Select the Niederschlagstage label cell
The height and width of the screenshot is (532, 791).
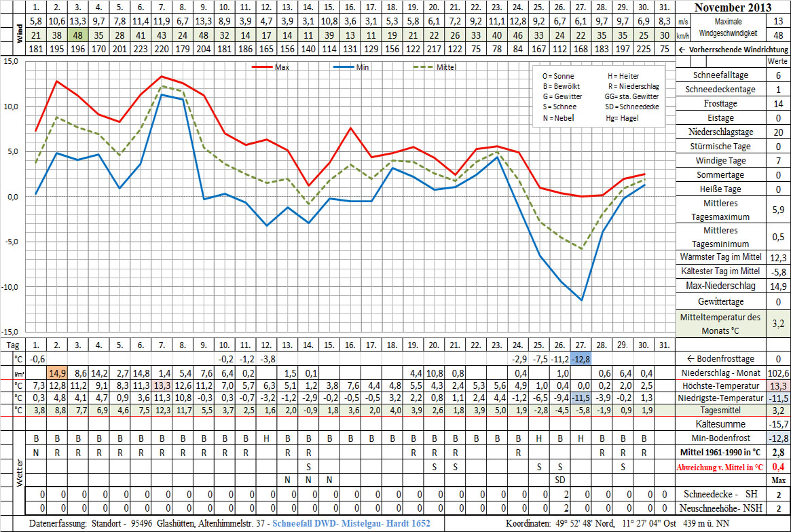pyautogui.click(x=721, y=132)
